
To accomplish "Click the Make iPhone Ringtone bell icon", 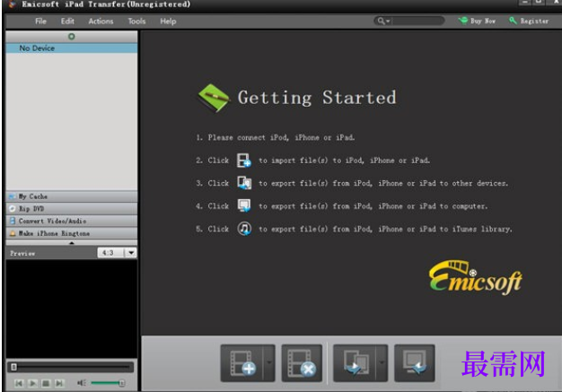I will pyautogui.click(x=13, y=233).
